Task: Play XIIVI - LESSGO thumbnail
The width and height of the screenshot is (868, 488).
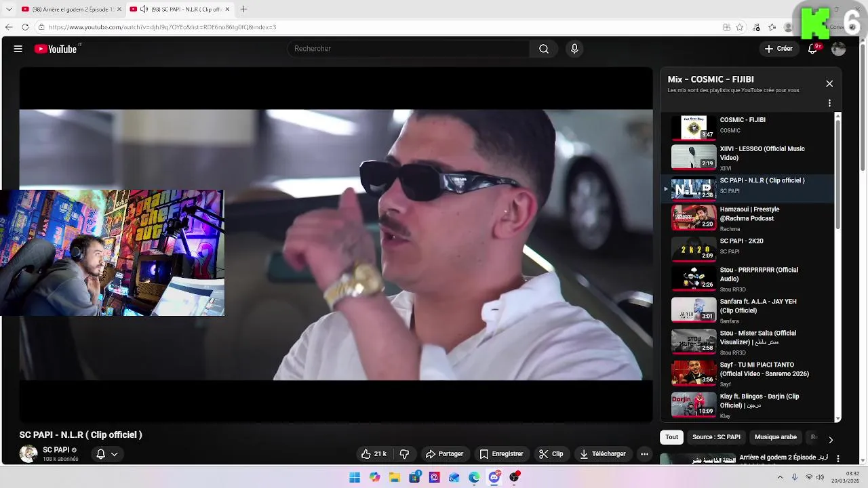Action: (694, 157)
